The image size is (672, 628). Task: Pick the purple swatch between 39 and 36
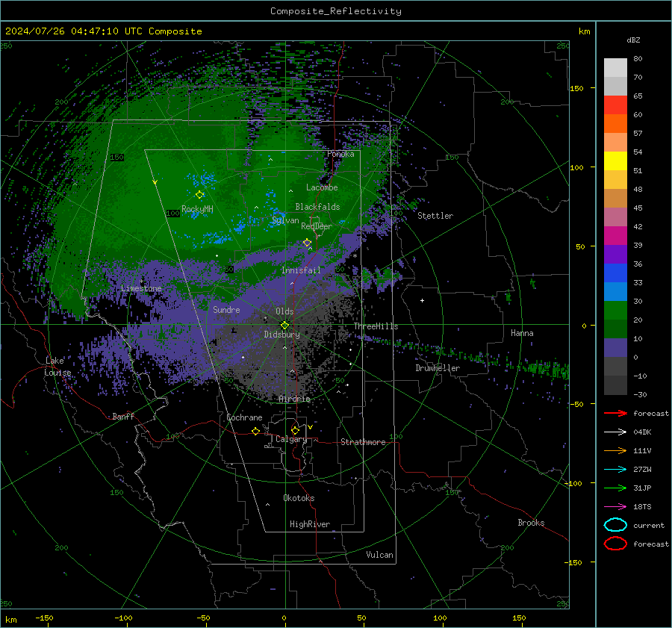[615, 254]
